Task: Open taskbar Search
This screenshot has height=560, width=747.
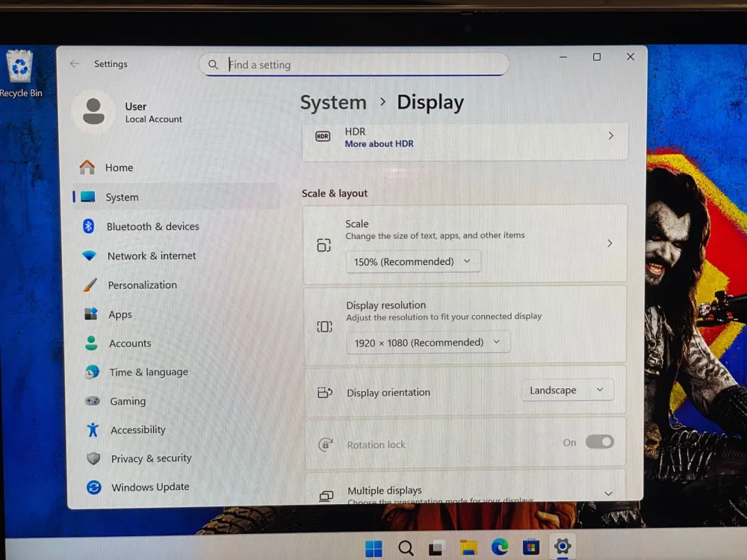Action: (406, 548)
